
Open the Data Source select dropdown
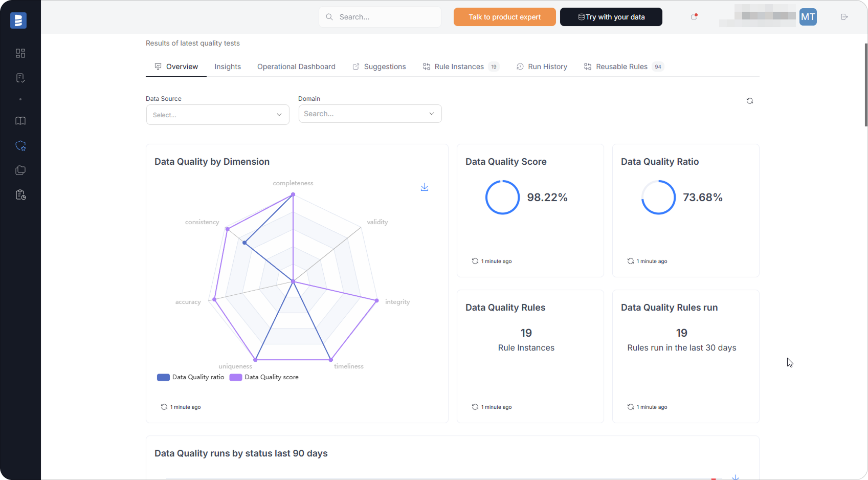click(x=217, y=115)
